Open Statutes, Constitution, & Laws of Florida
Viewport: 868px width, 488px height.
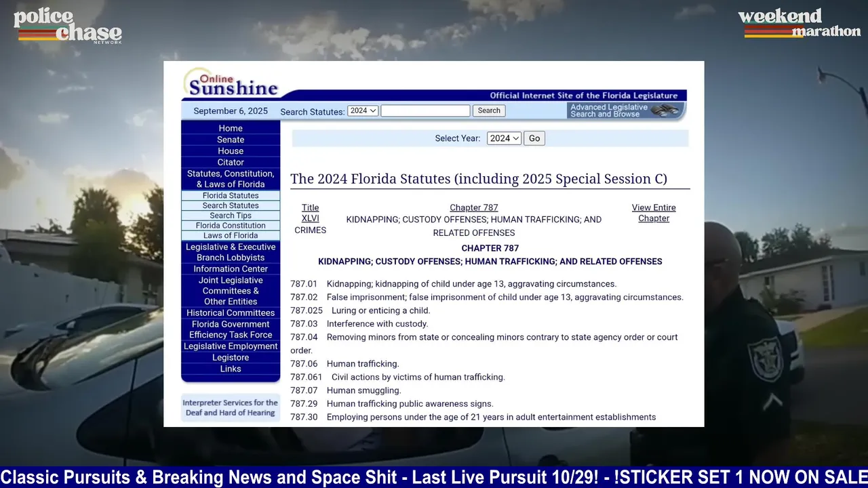pos(231,179)
